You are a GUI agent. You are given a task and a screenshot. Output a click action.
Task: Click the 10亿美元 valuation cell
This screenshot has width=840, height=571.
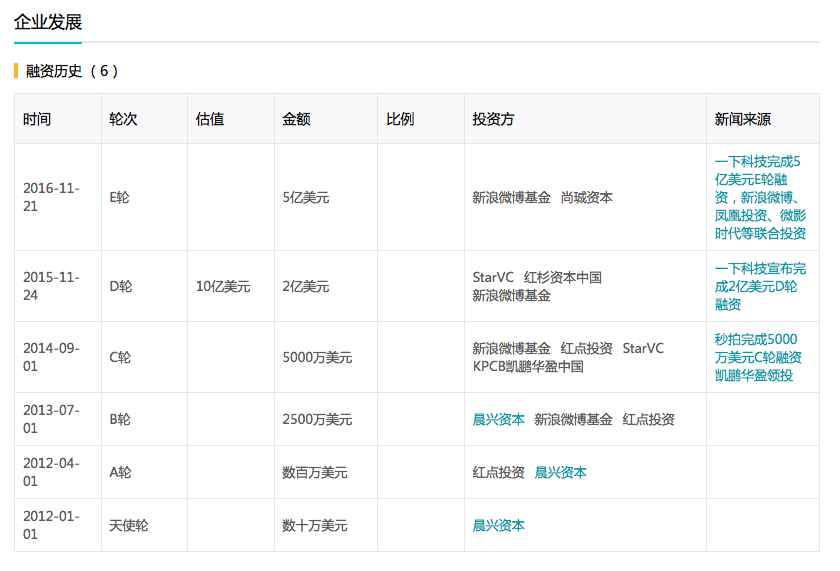tap(223, 287)
